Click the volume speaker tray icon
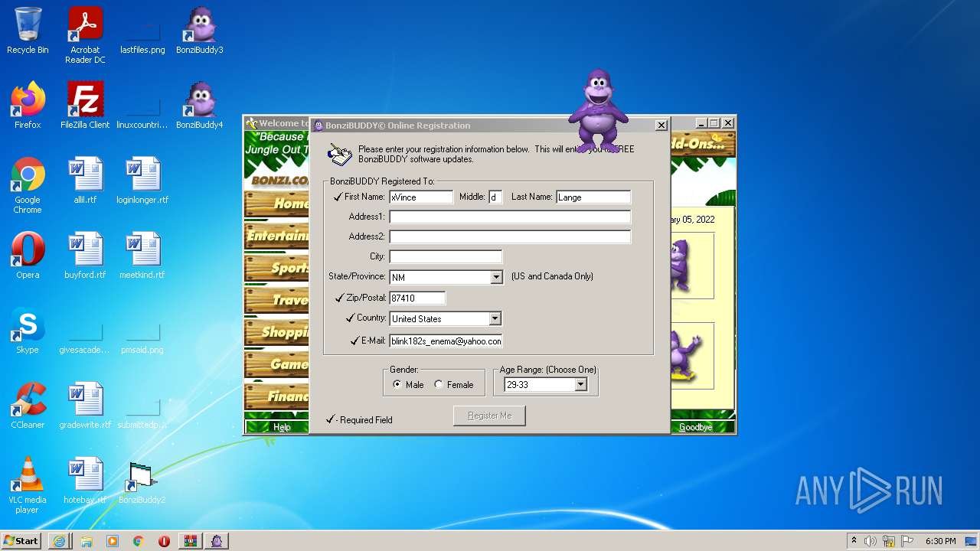The image size is (980, 551). tap(871, 541)
